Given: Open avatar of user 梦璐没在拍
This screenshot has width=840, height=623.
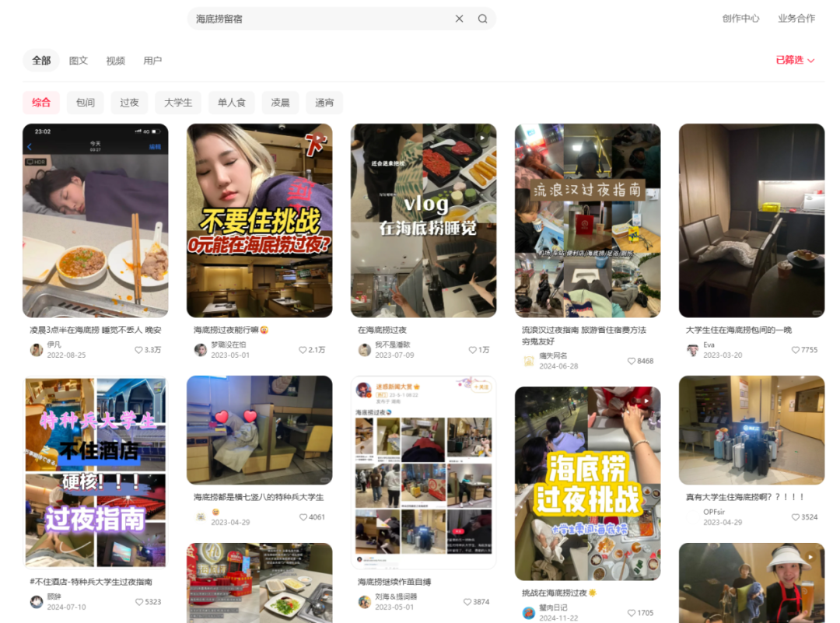Looking at the screenshot, I should coord(201,350).
